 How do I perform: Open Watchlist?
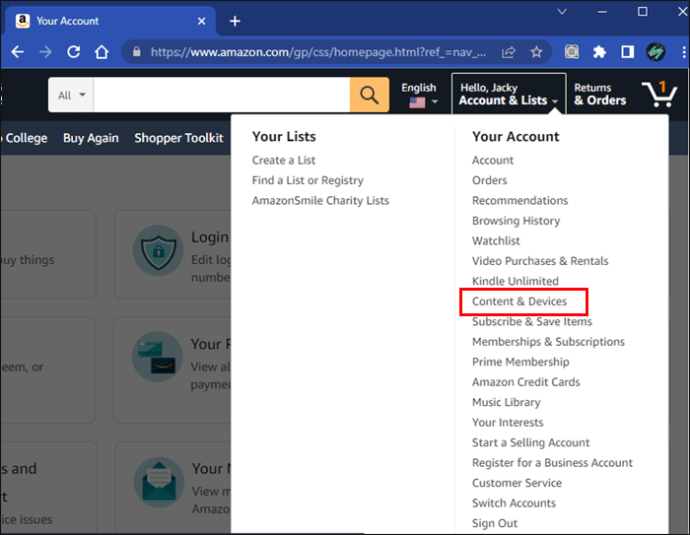[x=495, y=241]
